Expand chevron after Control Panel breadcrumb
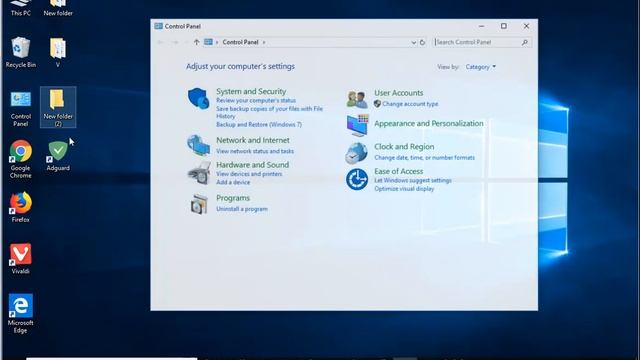The height and width of the screenshot is (360, 640). (x=264, y=42)
